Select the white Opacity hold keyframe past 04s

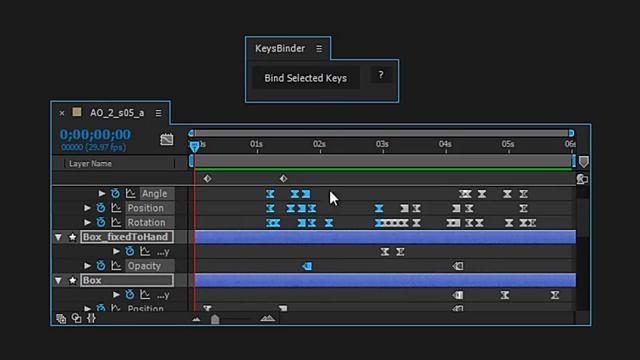coord(458,266)
